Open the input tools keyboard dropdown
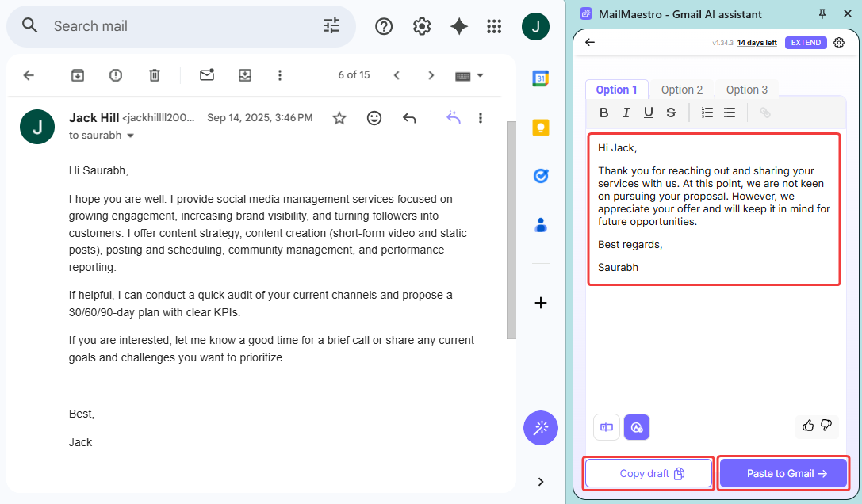 (x=469, y=76)
